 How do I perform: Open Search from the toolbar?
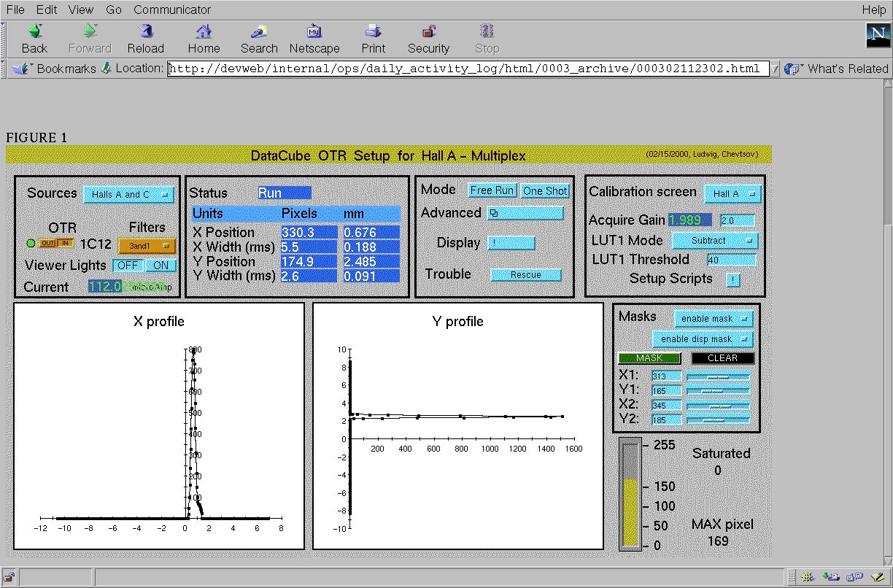tap(259, 32)
